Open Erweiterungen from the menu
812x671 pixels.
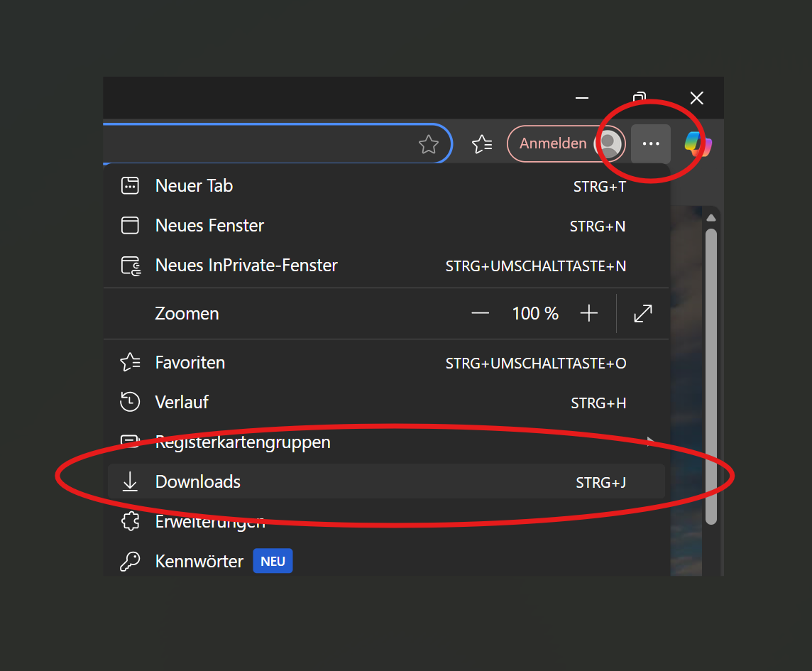click(210, 522)
